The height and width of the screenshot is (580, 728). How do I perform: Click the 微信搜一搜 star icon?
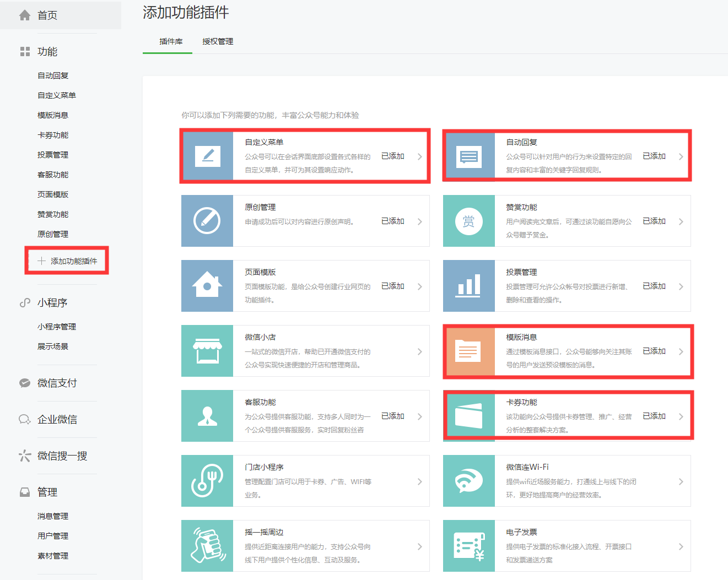click(x=25, y=456)
